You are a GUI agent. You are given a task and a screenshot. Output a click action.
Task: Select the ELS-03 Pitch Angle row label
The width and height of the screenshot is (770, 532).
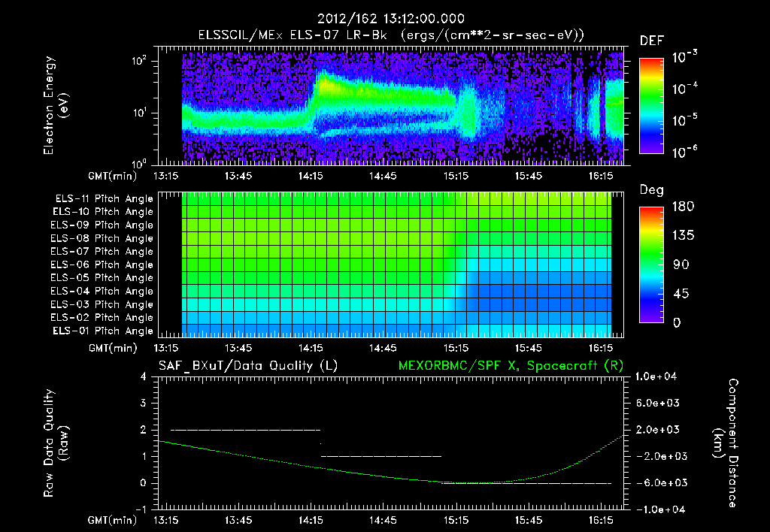point(102,304)
